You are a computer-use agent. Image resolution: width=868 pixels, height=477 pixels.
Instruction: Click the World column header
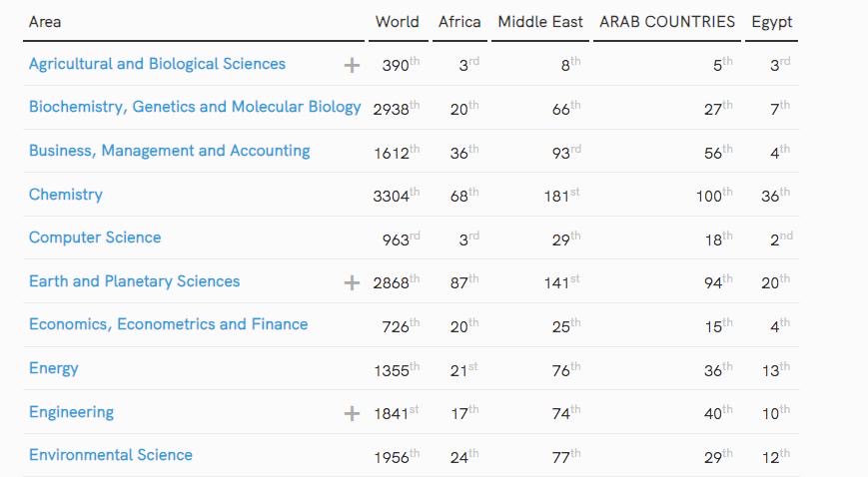click(x=397, y=22)
